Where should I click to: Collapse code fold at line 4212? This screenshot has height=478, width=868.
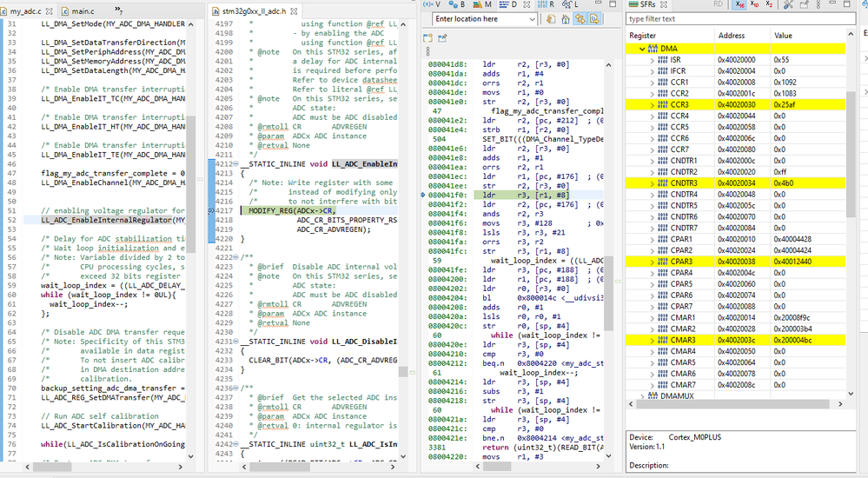coord(235,164)
